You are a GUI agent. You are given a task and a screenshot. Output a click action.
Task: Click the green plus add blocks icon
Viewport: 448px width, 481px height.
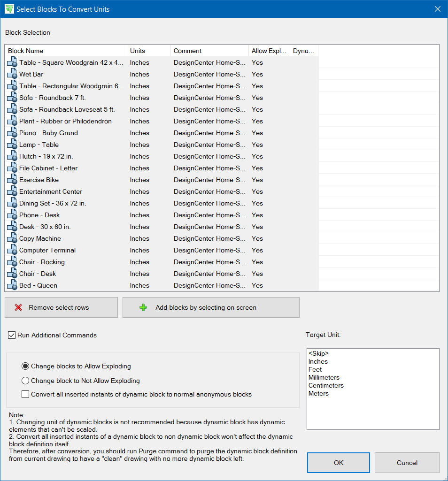coord(143,308)
